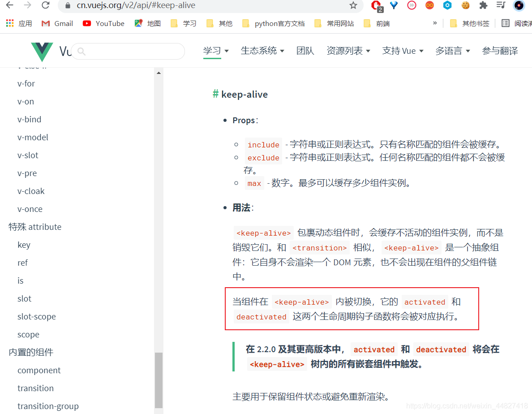The height and width of the screenshot is (414, 532).
Task: Click the browser forward arrow
Action: [x=27, y=5]
